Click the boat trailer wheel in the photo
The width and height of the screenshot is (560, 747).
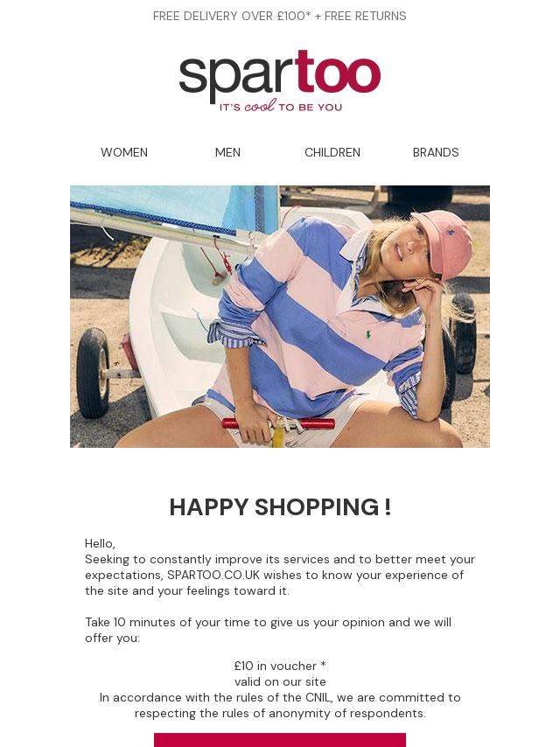[93, 373]
